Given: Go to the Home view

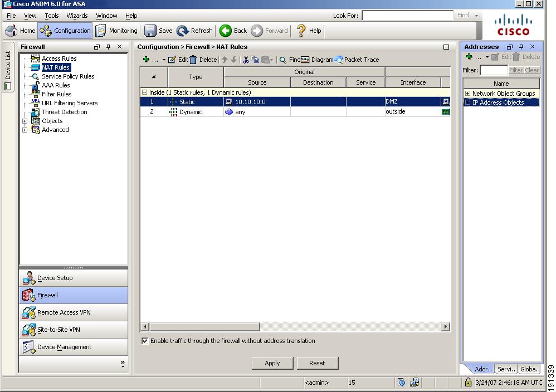Looking at the screenshot, I should click(x=21, y=31).
